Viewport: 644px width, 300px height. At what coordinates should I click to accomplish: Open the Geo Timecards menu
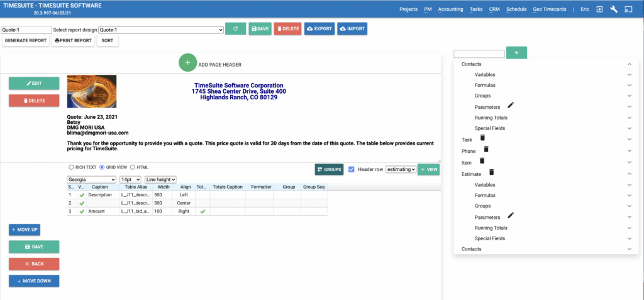click(550, 9)
